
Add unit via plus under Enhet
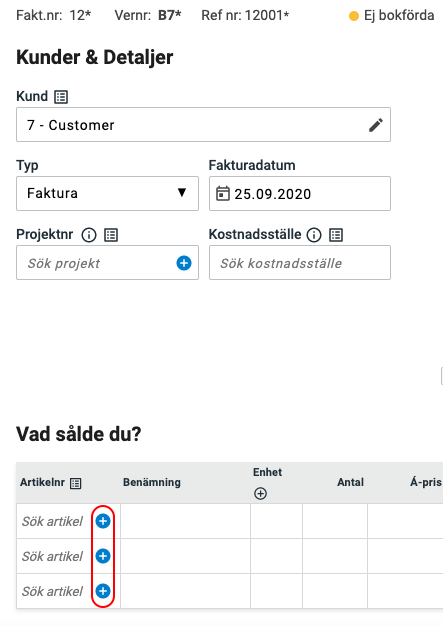pos(260,494)
